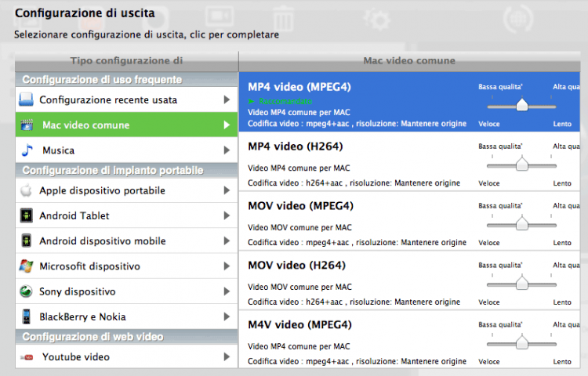
Task: Open the Musica category
Action: coord(126,150)
